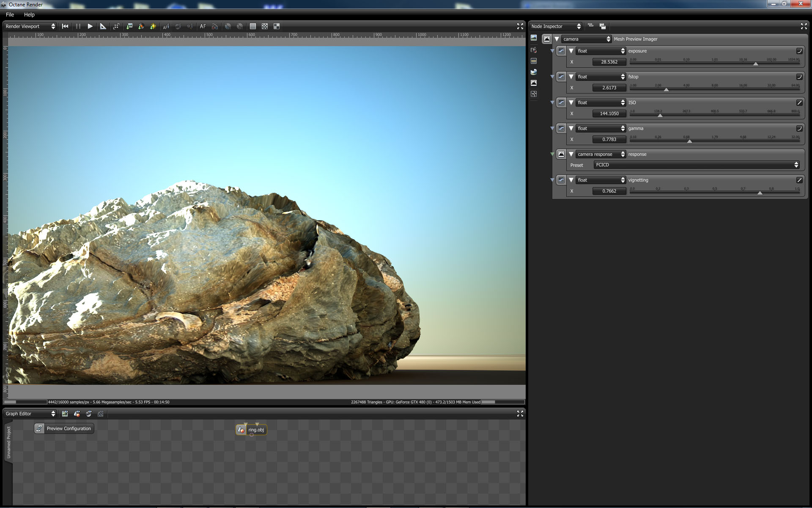This screenshot has height=508, width=812.
Task: Toggle curve mode button on vignetting slider
Action: coord(799,180)
